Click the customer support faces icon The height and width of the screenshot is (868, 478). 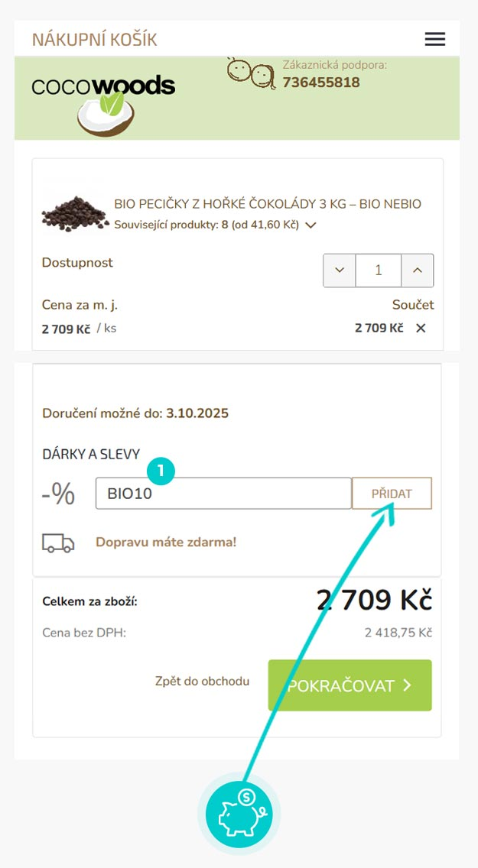tap(251, 73)
